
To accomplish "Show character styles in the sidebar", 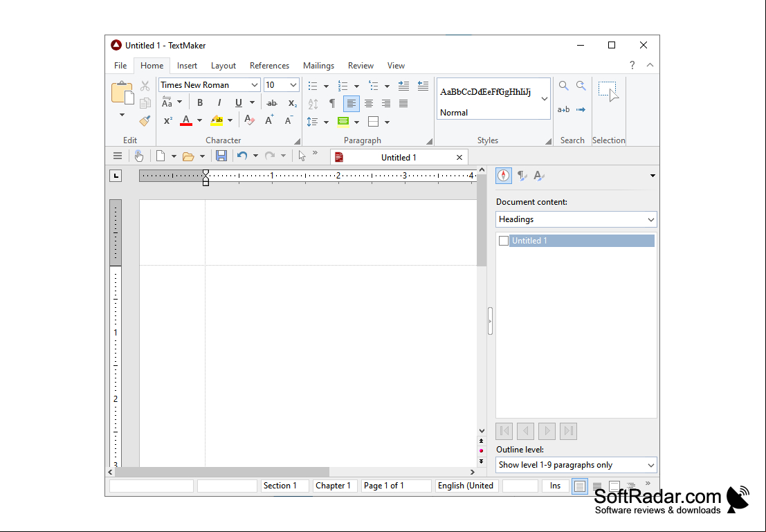I will point(539,176).
